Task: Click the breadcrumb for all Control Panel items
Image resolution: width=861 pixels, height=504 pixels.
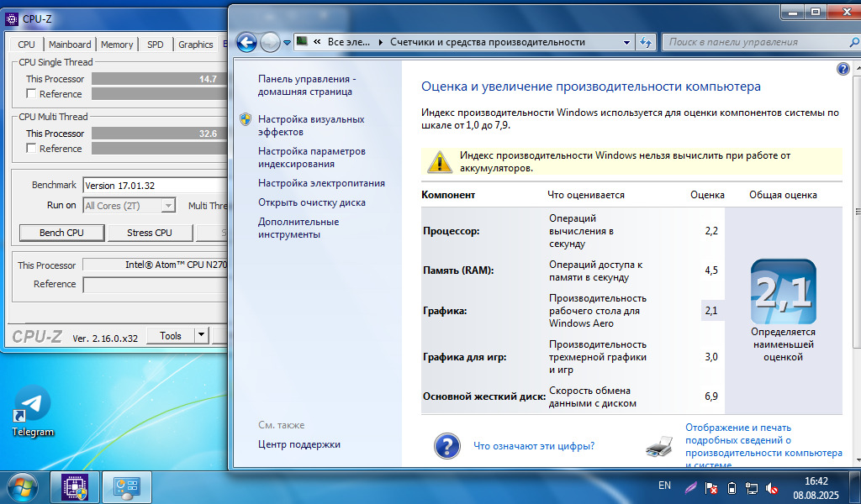Action: pos(349,42)
